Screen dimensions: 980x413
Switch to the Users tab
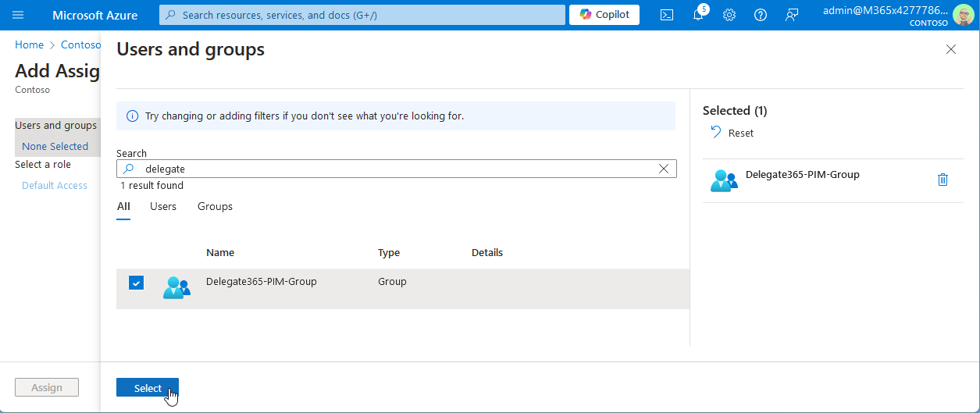point(163,206)
